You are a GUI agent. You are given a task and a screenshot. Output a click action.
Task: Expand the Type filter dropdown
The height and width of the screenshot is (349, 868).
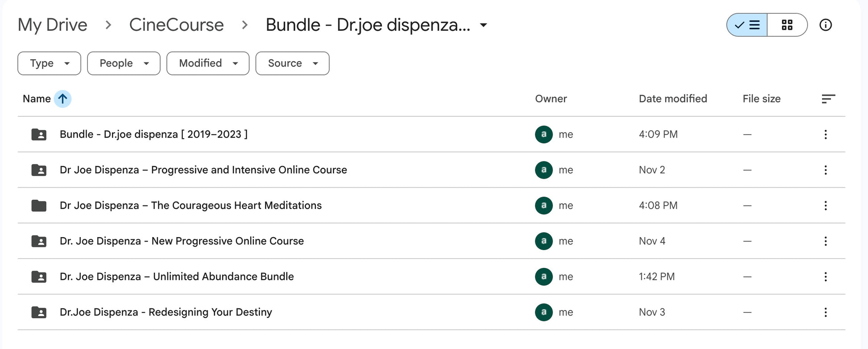pyautogui.click(x=49, y=63)
